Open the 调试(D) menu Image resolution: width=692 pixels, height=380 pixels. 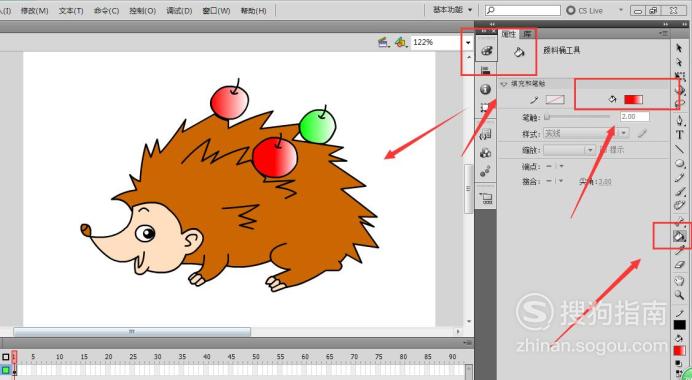tap(179, 11)
